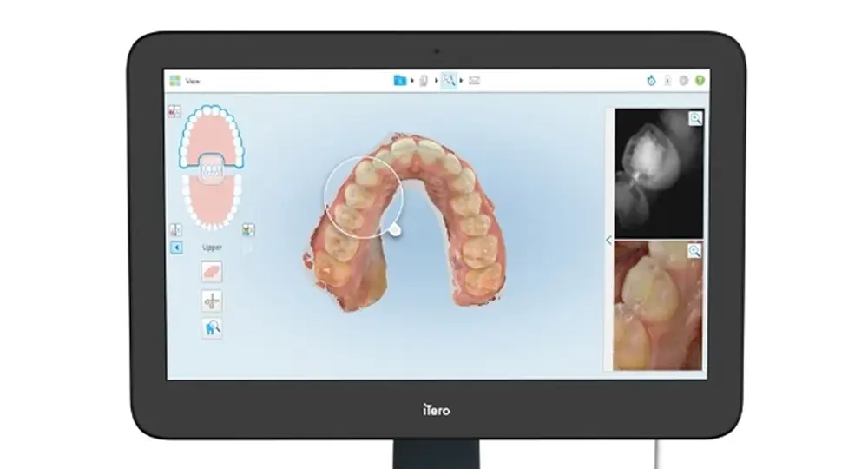
Task: Collapse the side image panel arrow
Action: (x=608, y=241)
